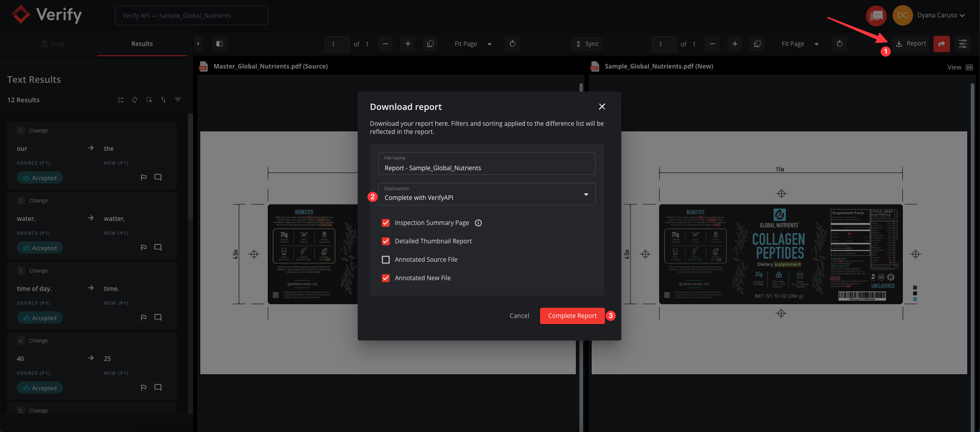Zoom in on the new file viewer

735,44
